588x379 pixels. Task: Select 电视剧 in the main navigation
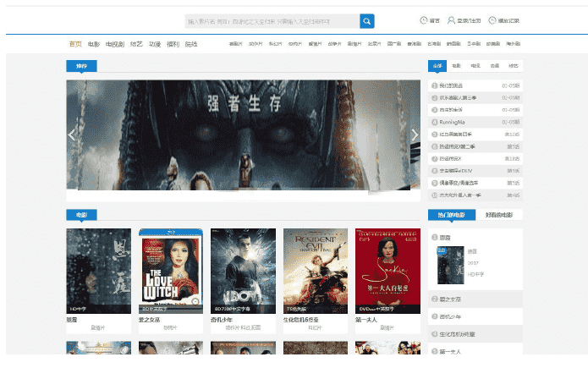point(114,44)
